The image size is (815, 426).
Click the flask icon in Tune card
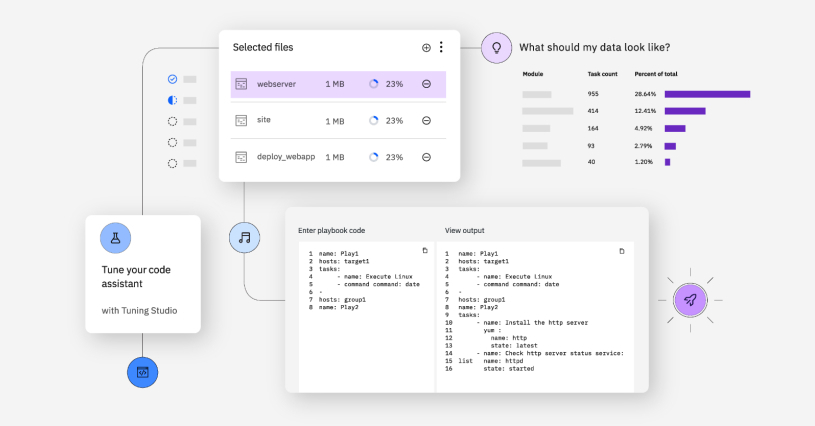(115, 238)
